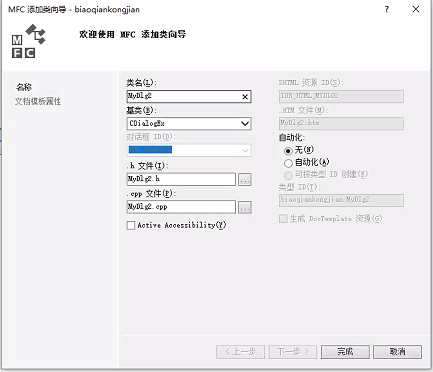Click the MFC wizard logo icon
Viewport: 433px width, 372px height.
point(29,41)
